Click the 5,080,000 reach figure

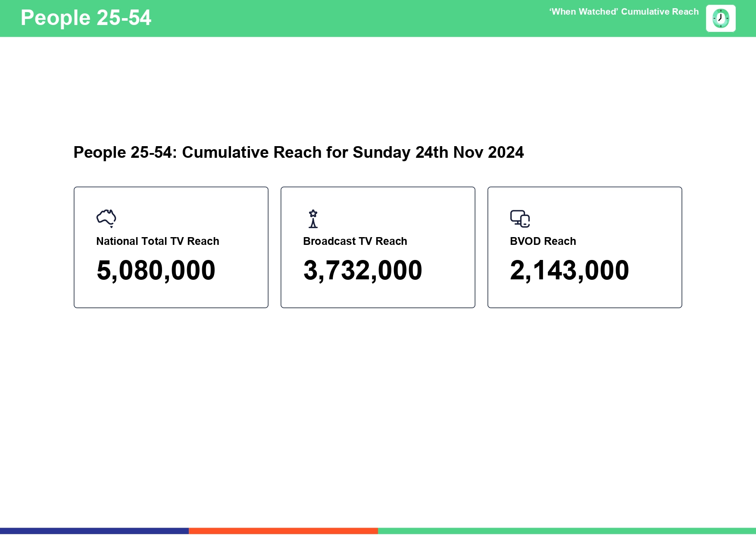tap(156, 269)
